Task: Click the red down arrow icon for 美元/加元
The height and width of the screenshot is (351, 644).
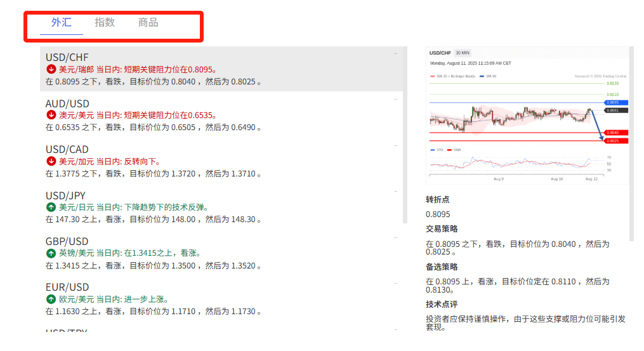Action: point(51,161)
